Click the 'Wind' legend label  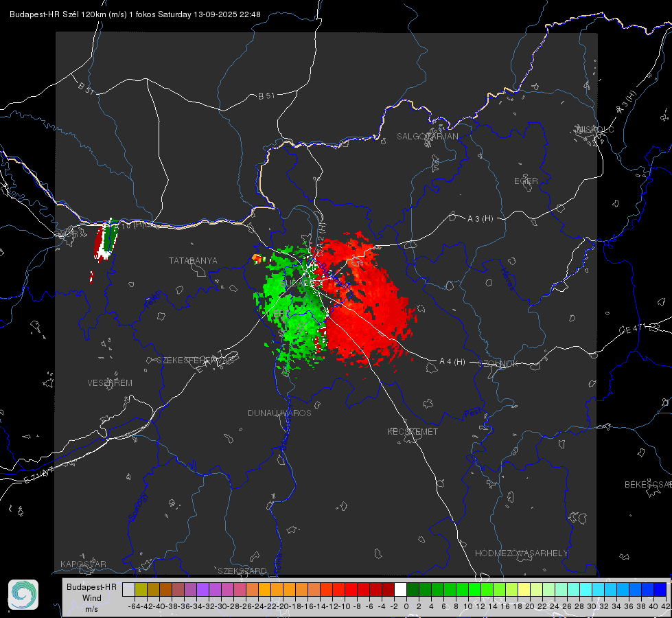(92, 598)
